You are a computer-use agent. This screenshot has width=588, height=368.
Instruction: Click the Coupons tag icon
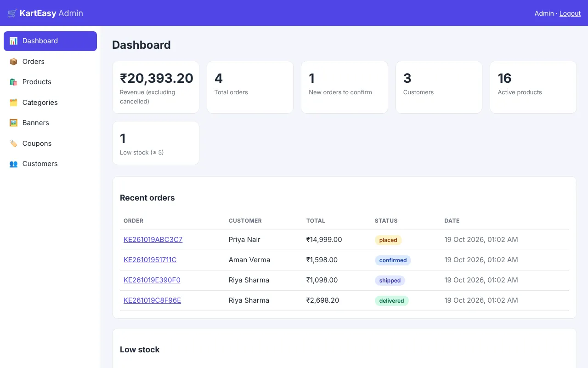point(13,144)
